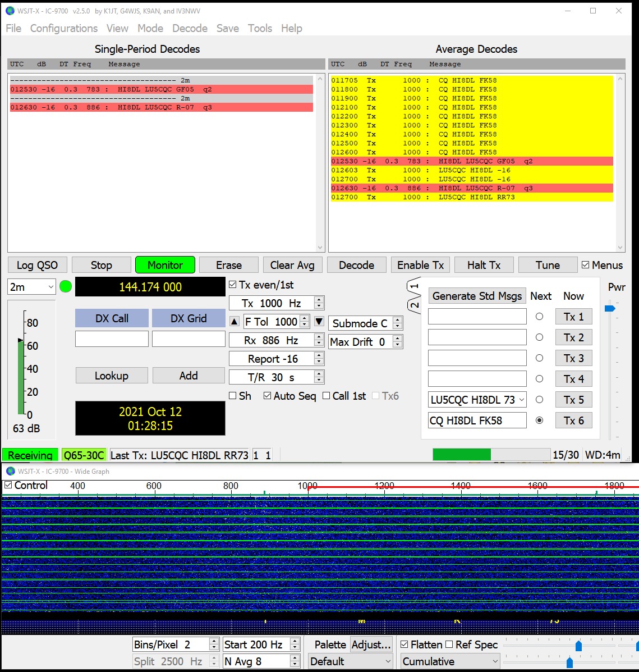Click the green band status indicator circle
Viewport: 639px width, 672px height.
tap(66, 287)
